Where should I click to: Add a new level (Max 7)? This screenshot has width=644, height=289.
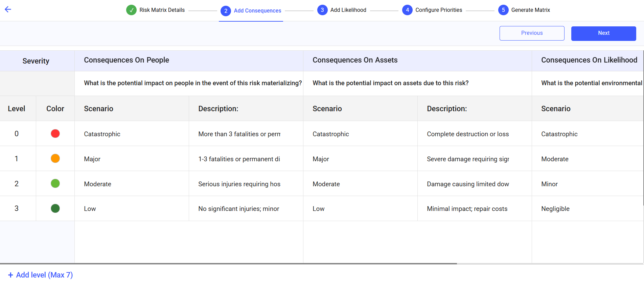click(x=40, y=275)
